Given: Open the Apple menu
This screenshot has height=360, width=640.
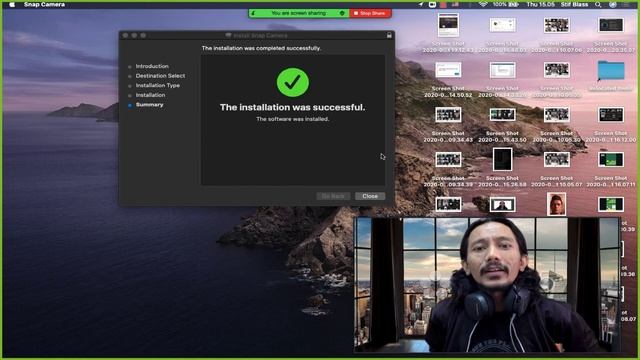Looking at the screenshot, I should [12, 4].
